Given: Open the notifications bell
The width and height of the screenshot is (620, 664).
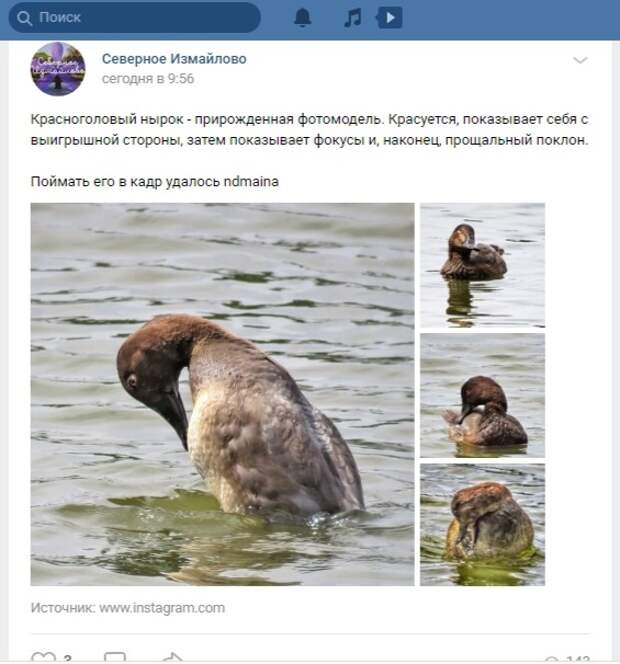Looking at the screenshot, I should pyautogui.click(x=302, y=18).
